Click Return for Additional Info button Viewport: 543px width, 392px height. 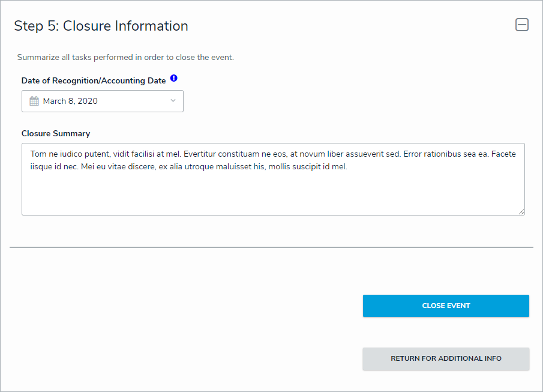click(446, 358)
